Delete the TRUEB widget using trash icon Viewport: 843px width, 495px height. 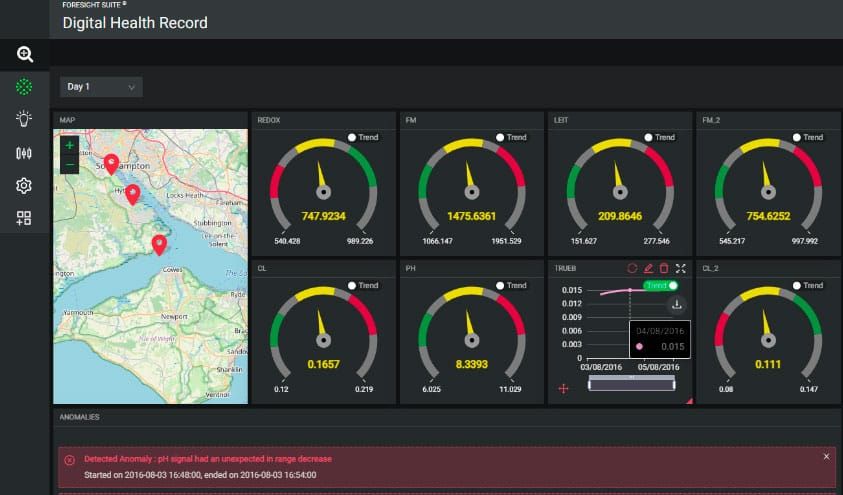[x=664, y=268]
